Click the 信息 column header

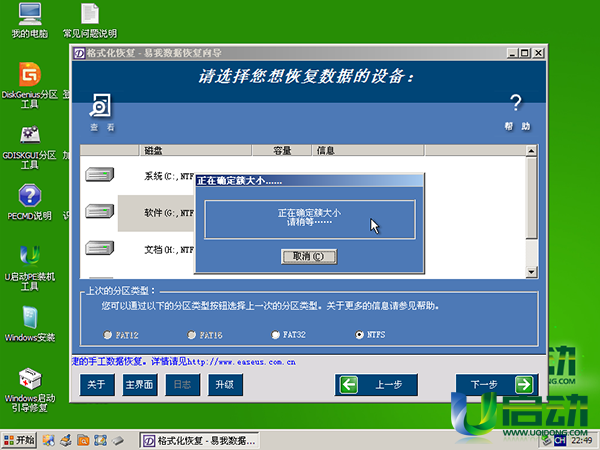pyautogui.click(x=368, y=150)
